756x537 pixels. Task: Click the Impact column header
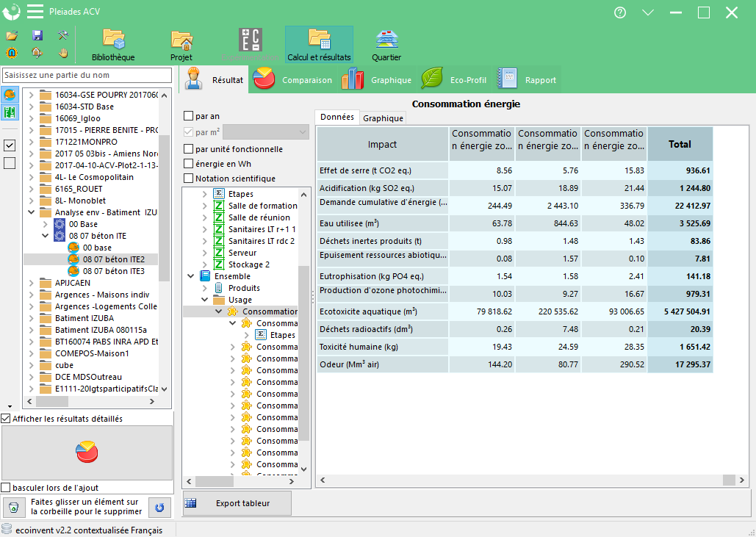click(x=382, y=144)
